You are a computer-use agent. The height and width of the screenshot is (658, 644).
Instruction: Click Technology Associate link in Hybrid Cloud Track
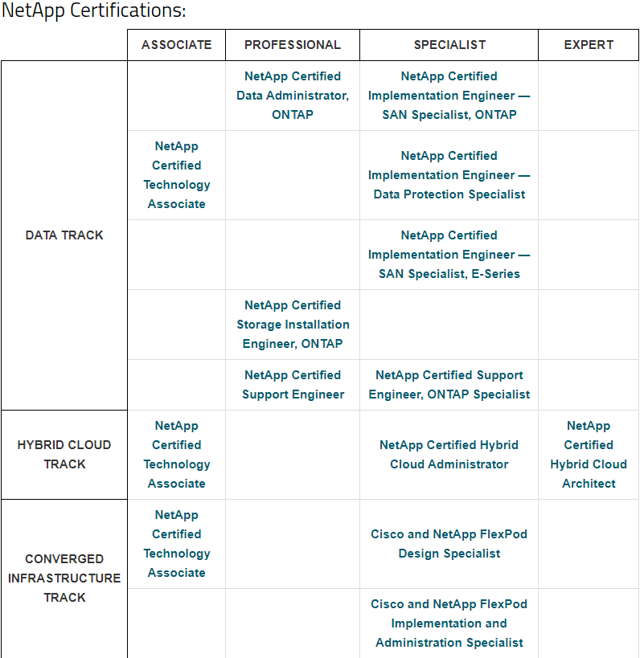(176, 455)
